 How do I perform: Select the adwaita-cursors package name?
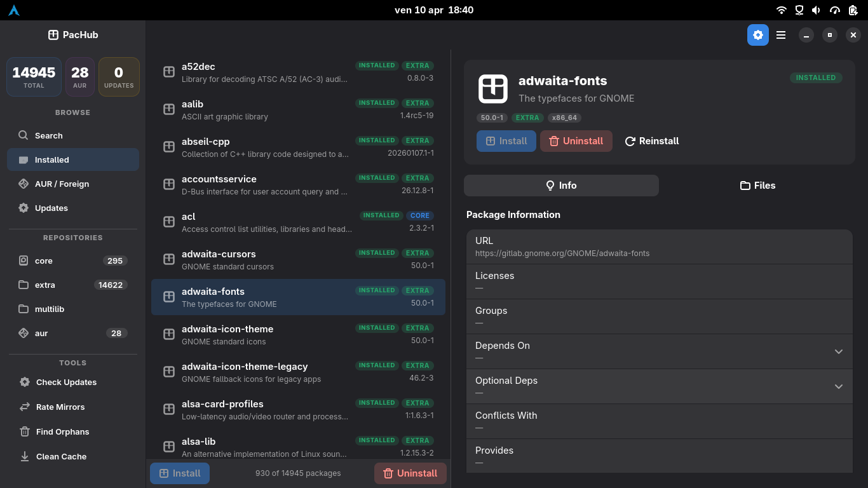(219, 254)
